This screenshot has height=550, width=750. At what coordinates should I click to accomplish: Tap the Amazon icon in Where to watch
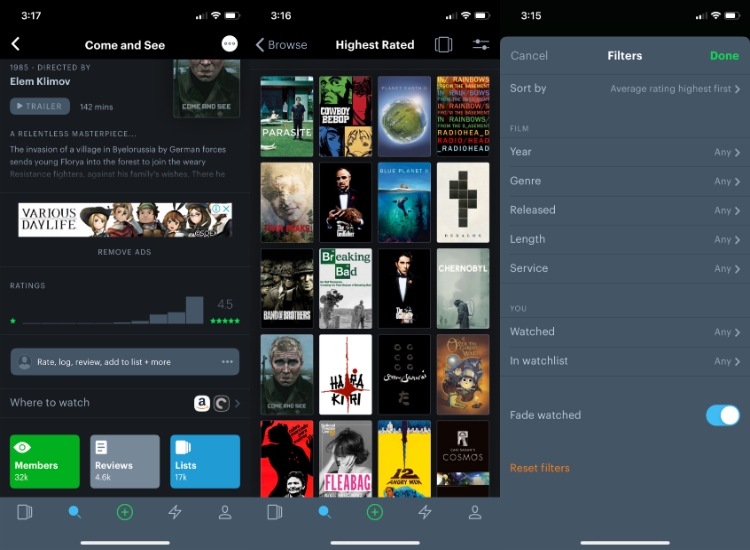tap(202, 403)
